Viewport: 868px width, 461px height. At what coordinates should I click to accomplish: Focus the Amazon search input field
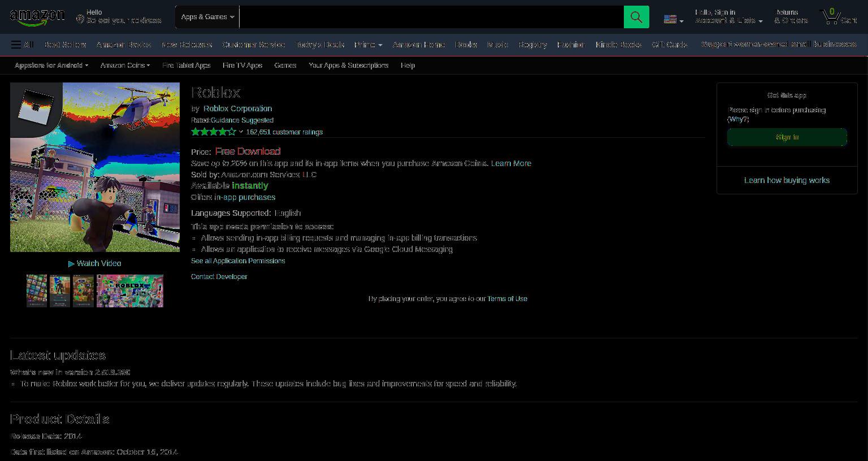432,17
